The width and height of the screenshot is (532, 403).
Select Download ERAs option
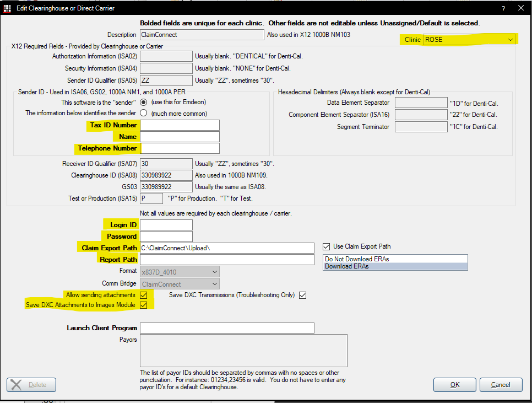[395, 266]
